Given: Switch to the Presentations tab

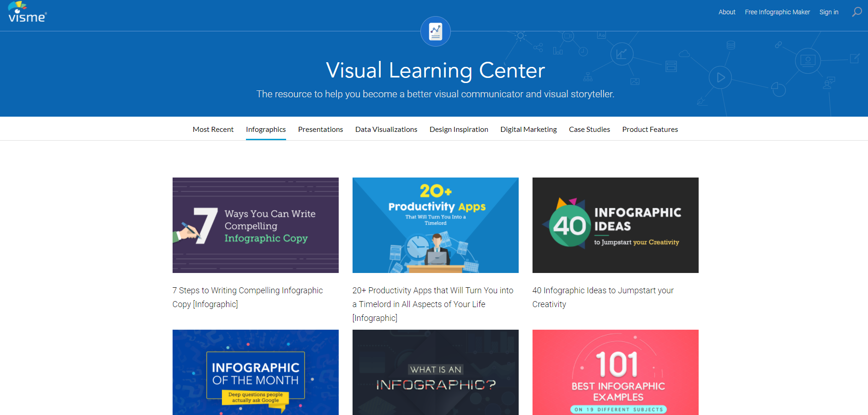Looking at the screenshot, I should 321,129.
